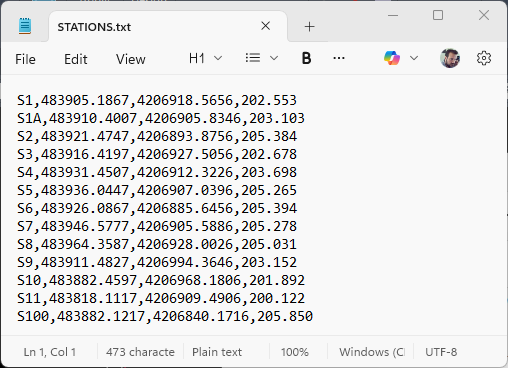This screenshot has width=508, height=368.
Task: Click the S5 line with 205.265
Action: point(157,190)
